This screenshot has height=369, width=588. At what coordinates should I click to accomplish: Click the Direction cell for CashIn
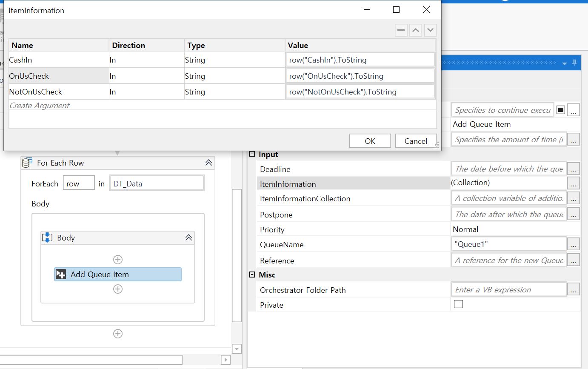[147, 60]
